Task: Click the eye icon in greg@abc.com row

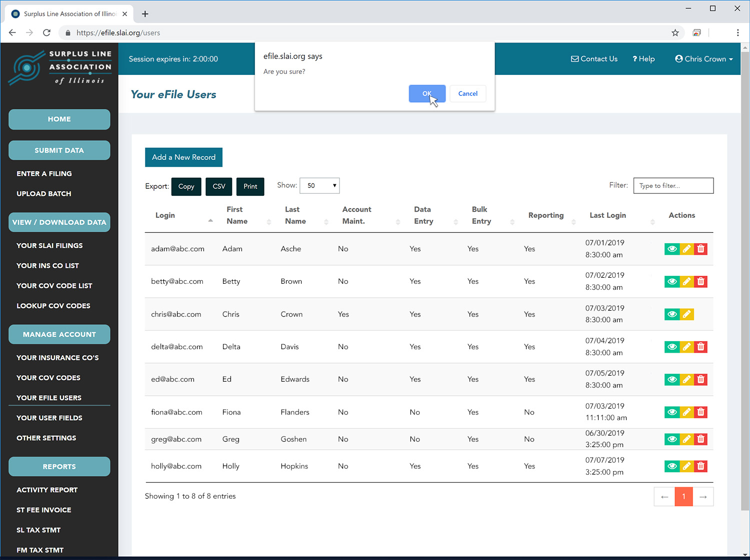Action: coord(672,439)
